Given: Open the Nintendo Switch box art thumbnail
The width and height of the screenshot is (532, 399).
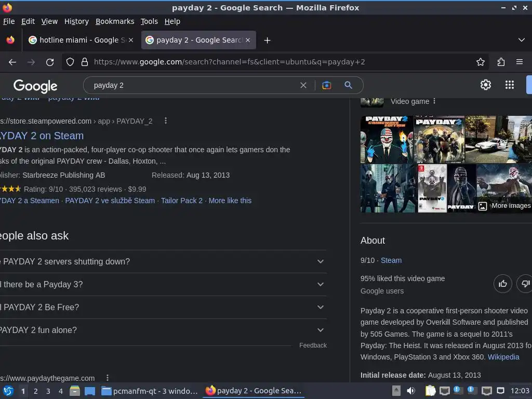Looking at the screenshot, I should click(x=432, y=188).
